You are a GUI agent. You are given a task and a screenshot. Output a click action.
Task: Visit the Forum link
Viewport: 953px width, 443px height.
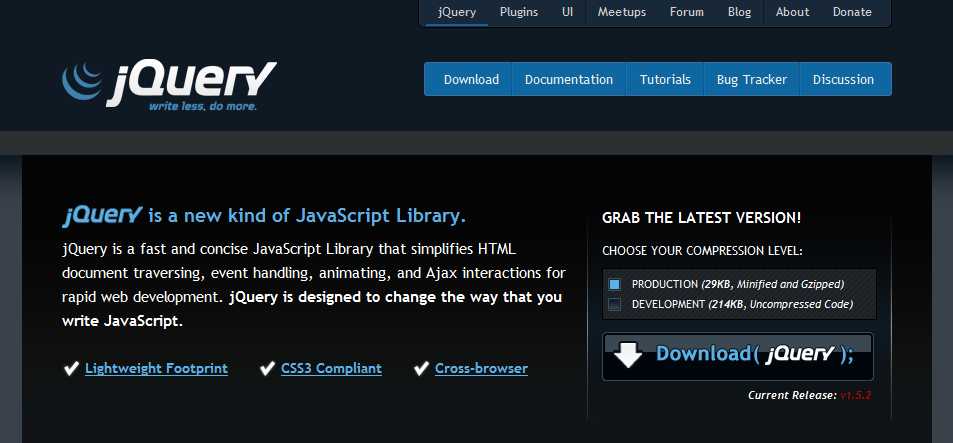pos(686,12)
